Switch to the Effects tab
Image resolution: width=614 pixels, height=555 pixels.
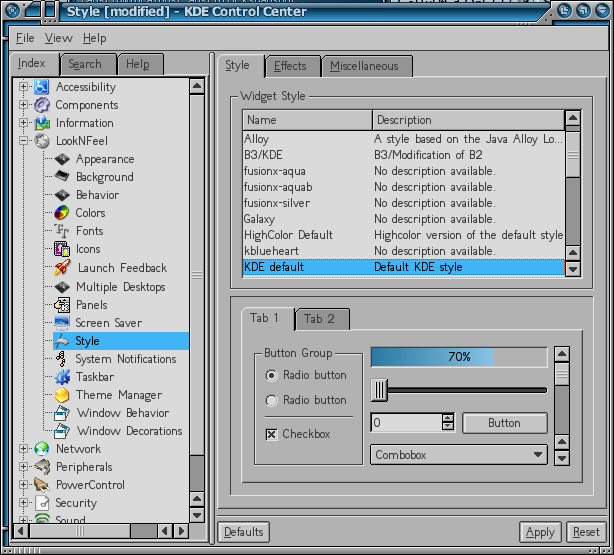[x=292, y=66]
